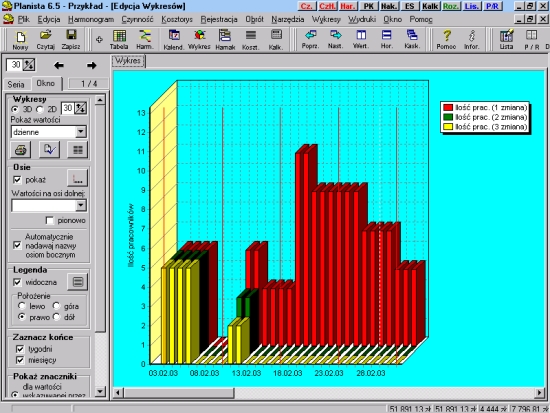The image size is (550, 413).
Task: Select legend position dół
Action: tap(56, 317)
